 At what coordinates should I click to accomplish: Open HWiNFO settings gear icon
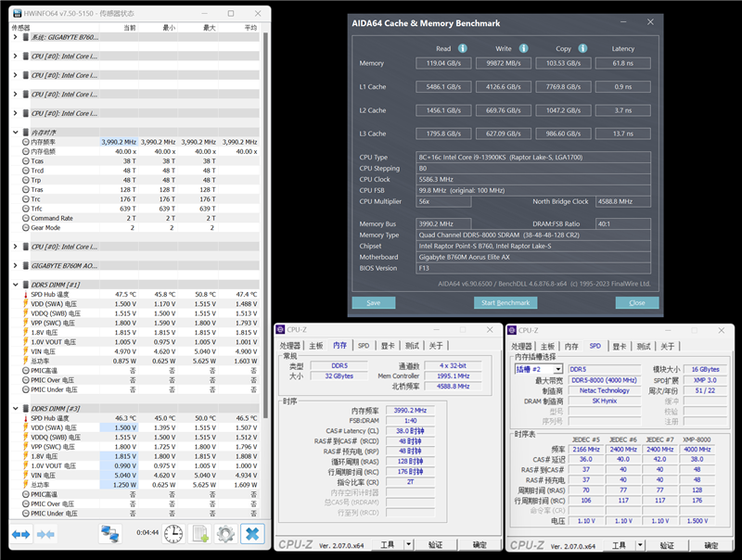point(225,534)
